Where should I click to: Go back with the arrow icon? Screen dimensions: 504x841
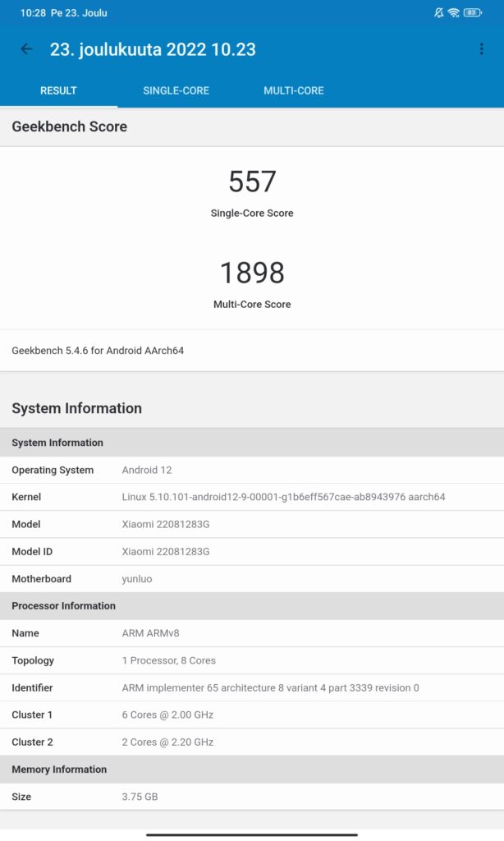point(26,49)
